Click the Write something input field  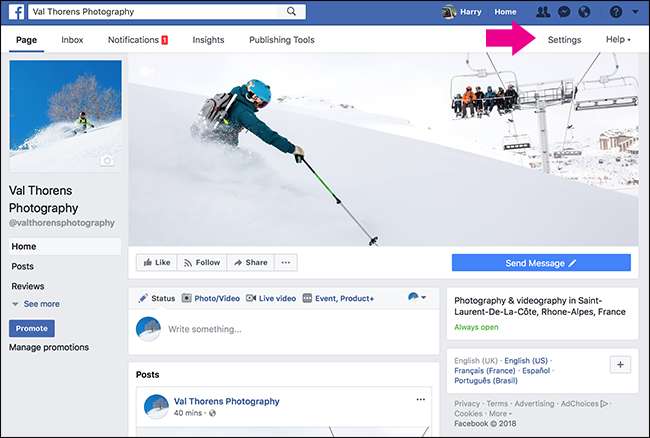205,329
